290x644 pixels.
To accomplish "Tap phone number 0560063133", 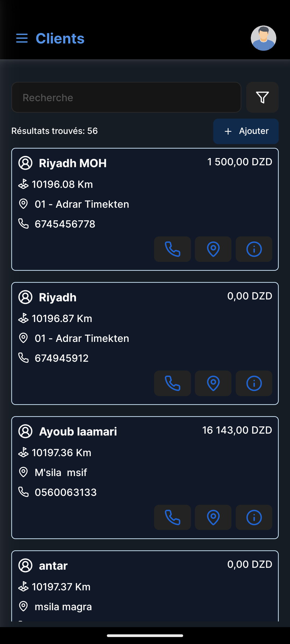I will point(66,492).
